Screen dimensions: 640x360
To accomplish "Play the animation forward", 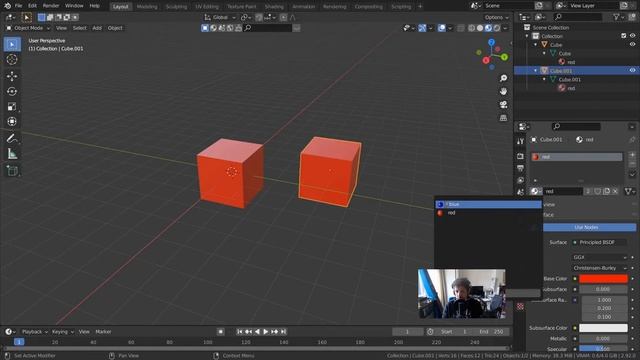I will click(266, 332).
